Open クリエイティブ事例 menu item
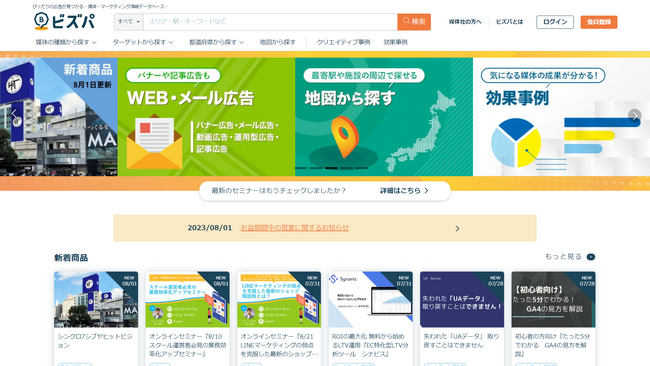 coord(343,42)
